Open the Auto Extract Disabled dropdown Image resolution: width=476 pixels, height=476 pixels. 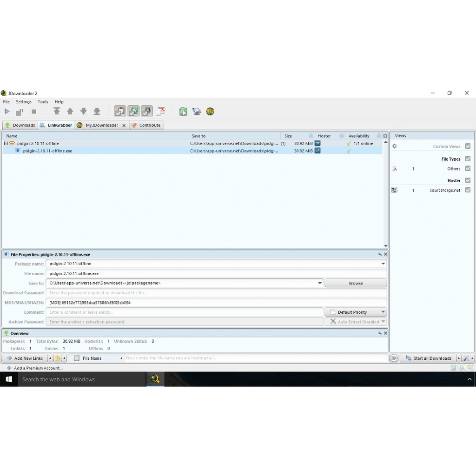pyautogui.click(x=356, y=322)
